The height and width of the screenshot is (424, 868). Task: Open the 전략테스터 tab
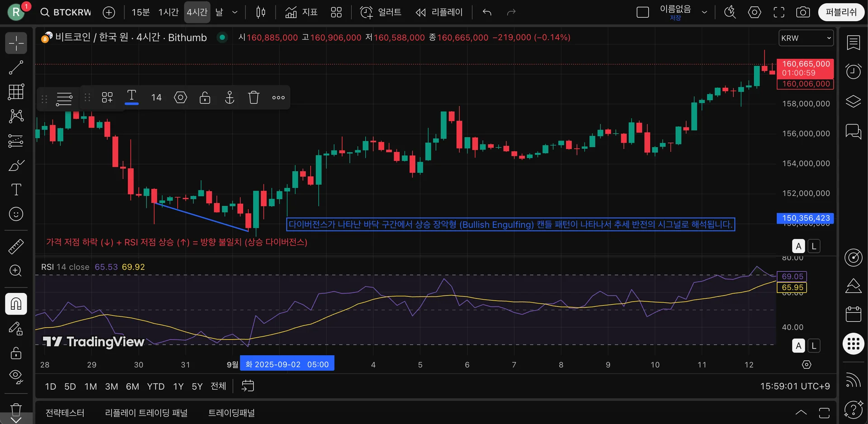coord(65,413)
